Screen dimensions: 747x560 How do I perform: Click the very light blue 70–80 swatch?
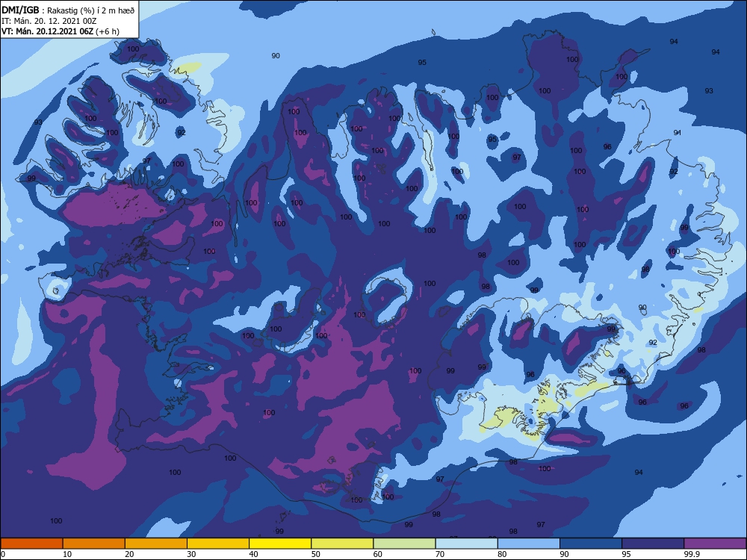[x=467, y=544]
